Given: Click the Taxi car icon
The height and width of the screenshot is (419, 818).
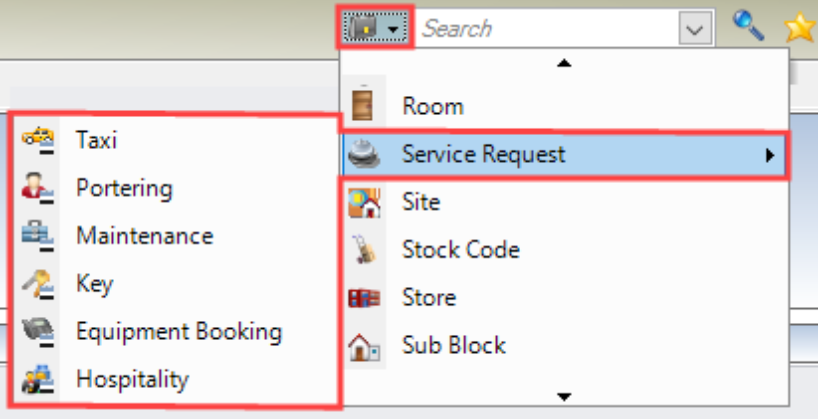Looking at the screenshot, I should pos(38,140).
